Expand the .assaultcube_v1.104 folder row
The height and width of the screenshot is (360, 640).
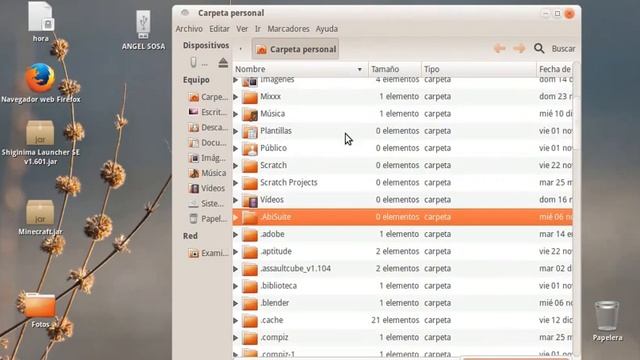point(236,269)
